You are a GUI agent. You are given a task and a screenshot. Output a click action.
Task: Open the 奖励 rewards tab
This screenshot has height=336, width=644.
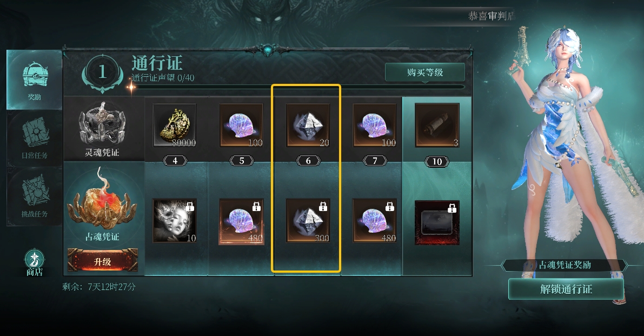click(x=35, y=80)
